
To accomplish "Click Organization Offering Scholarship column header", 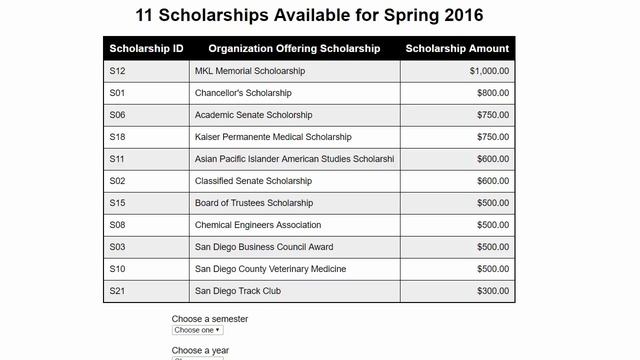I will (294, 49).
